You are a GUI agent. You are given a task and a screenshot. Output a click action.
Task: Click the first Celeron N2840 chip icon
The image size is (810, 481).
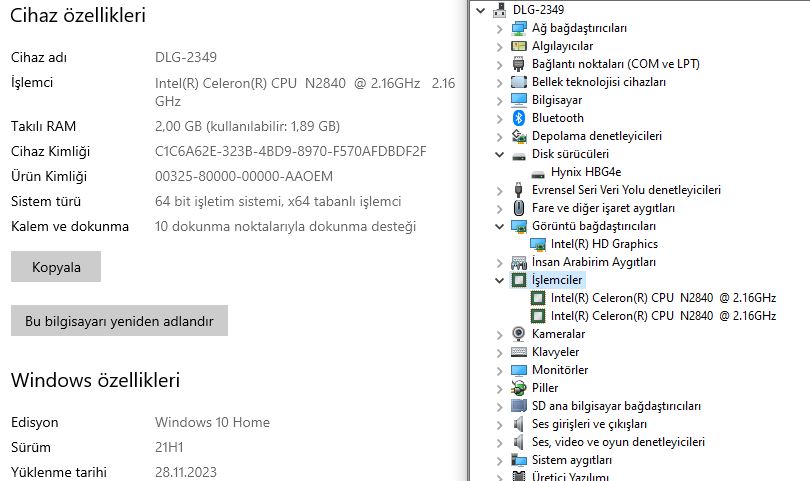(538, 298)
